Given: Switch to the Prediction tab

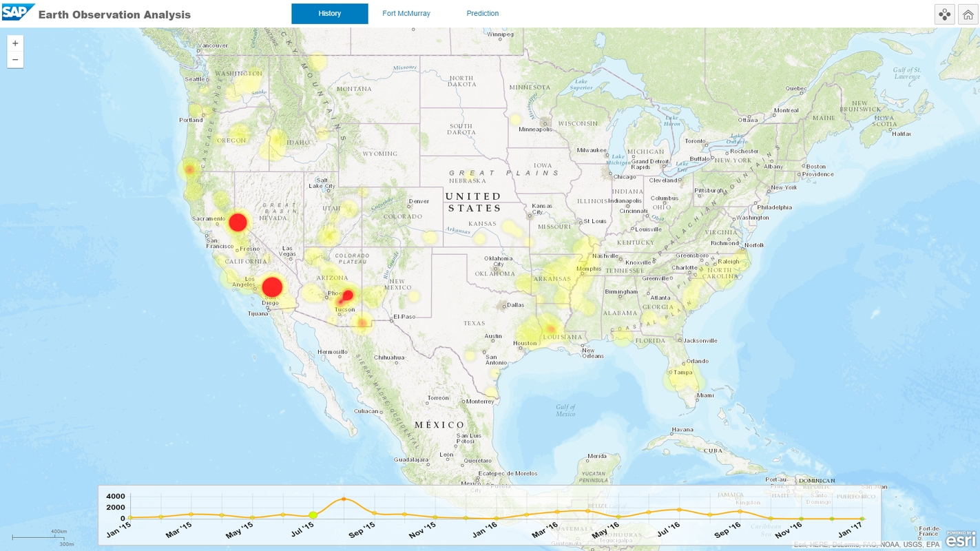Looking at the screenshot, I should [482, 14].
